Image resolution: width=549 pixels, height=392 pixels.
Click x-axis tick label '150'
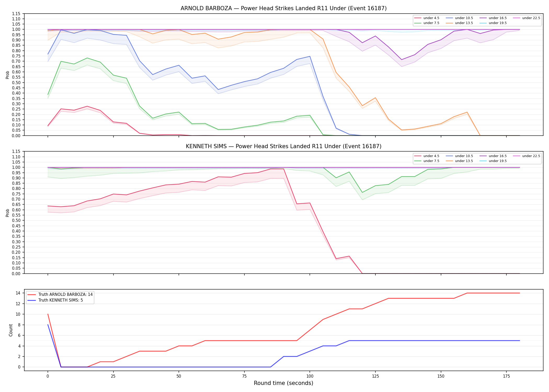(x=441, y=376)
